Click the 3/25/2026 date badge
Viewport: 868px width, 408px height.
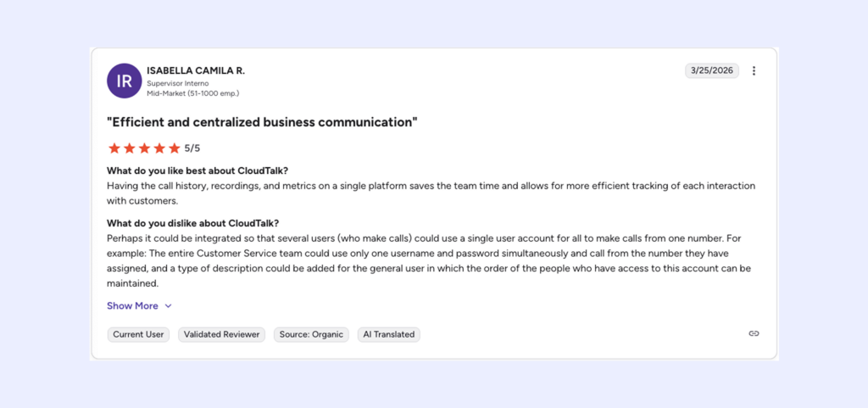coord(711,70)
